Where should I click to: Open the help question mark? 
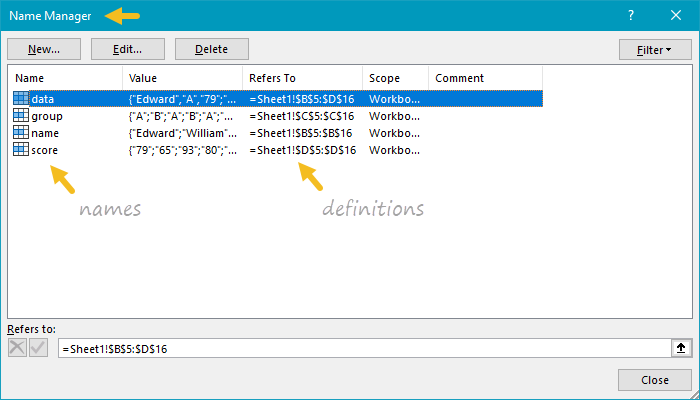click(631, 16)
